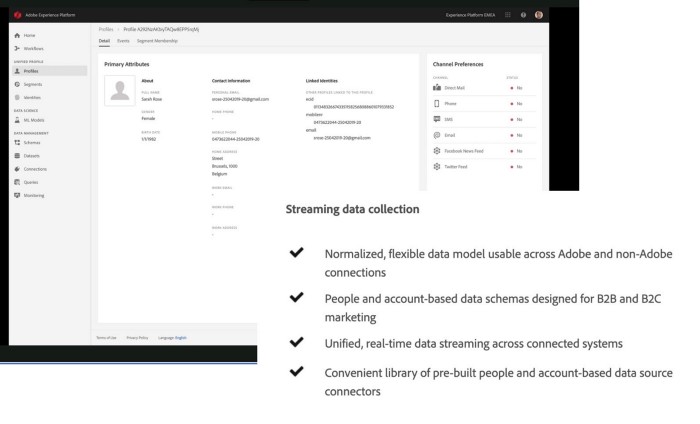Open the help icon in header
The width and height of the screenshot is (700, 424).
click(x=523, y=15)
